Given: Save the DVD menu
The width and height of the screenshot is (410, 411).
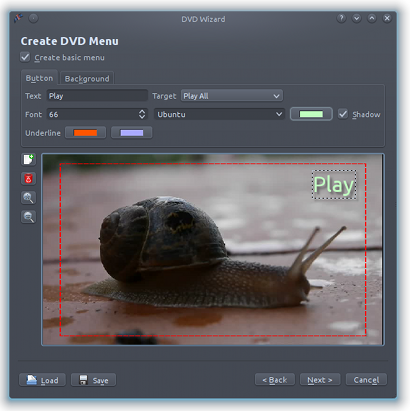Looking at the screenshot, I should tap(94, 380).
